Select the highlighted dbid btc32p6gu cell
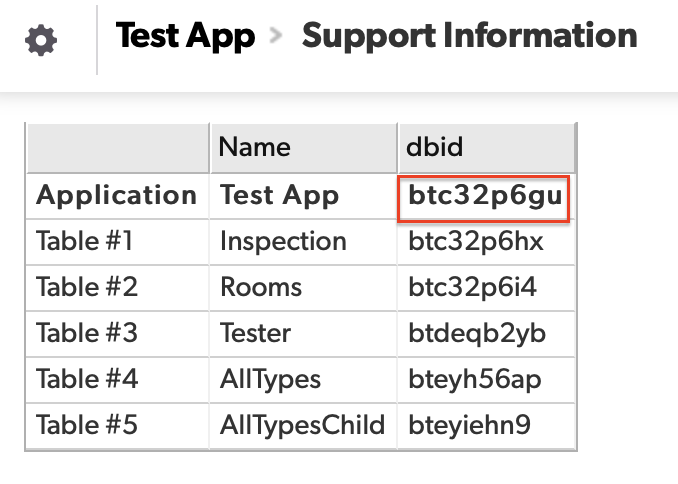 (x=485, y=196)
